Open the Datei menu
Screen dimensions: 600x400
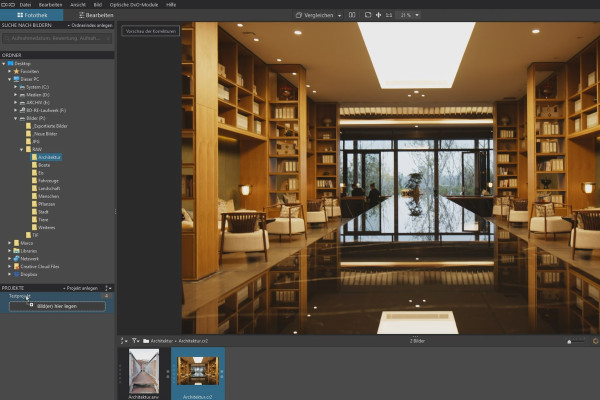tap(25, 5)
